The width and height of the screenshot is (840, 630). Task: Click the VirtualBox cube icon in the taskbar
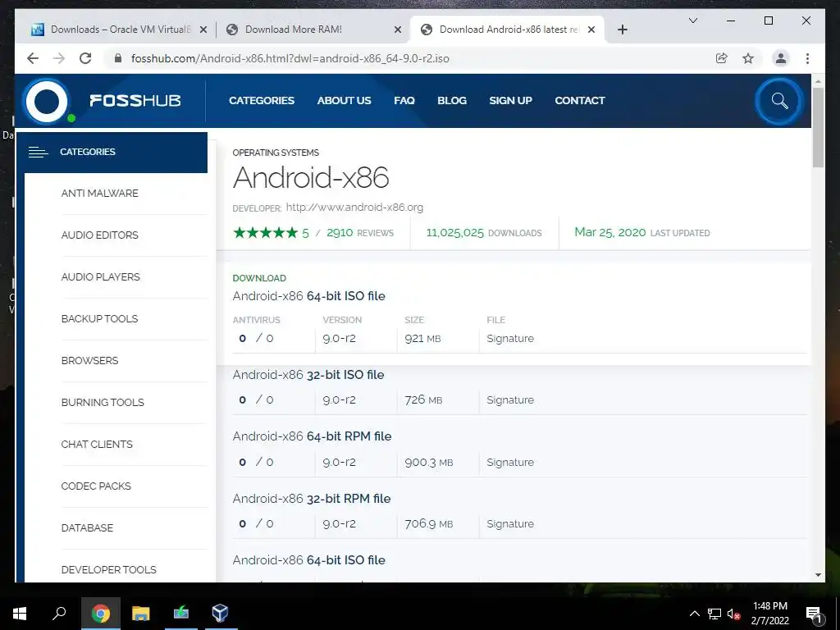220,614
